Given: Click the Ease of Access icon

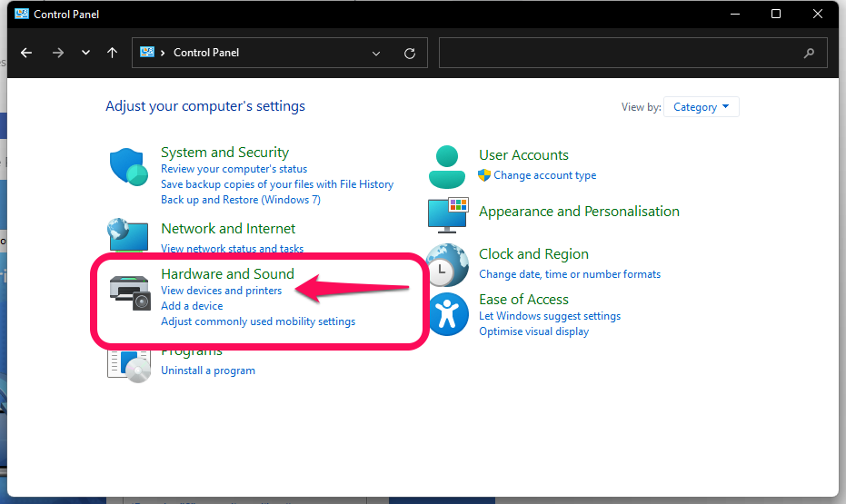Looking at the screenshot, I should coord(447,314).
